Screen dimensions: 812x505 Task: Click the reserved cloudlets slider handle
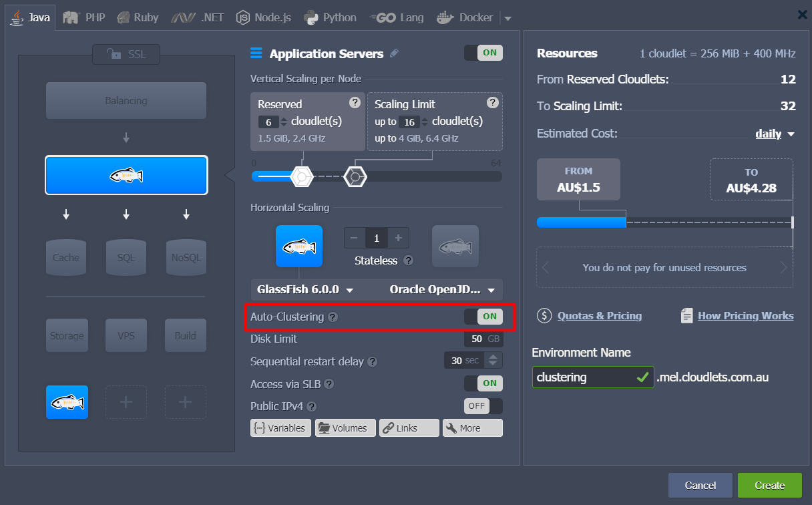click(x=302, y=177)
